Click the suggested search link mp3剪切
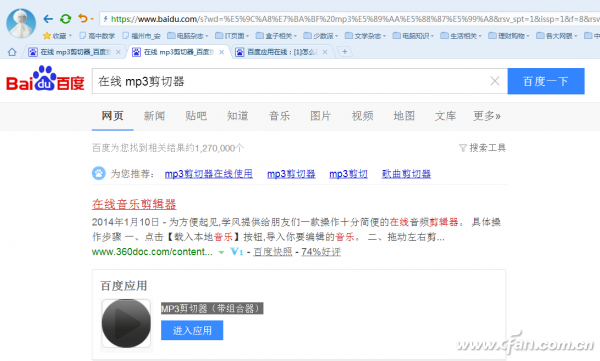 tap(348, 174)
